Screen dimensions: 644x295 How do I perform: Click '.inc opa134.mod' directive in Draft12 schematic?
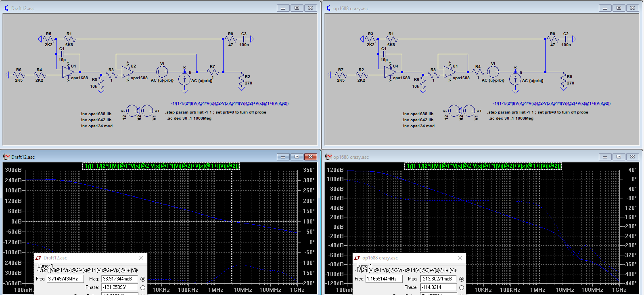[96, 126]
